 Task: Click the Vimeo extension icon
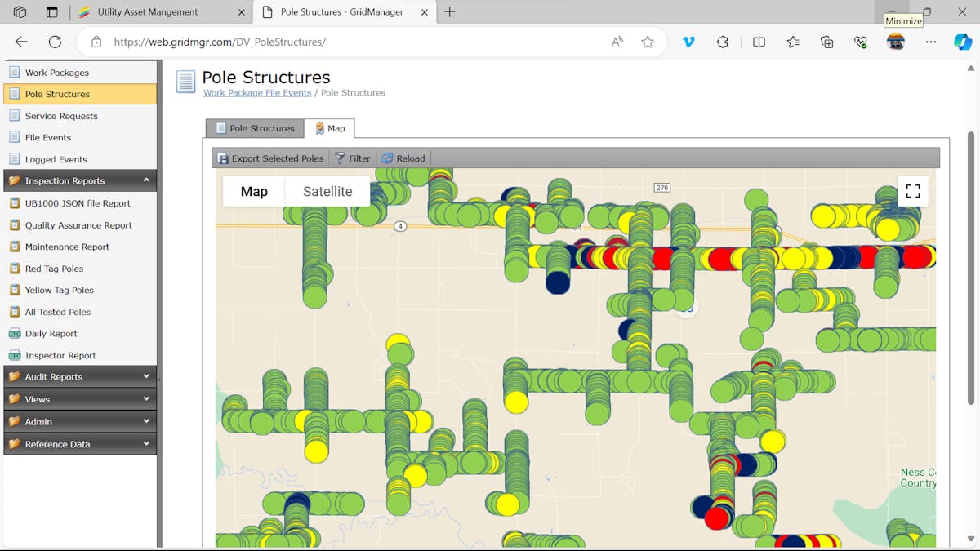tap(688, 42)
